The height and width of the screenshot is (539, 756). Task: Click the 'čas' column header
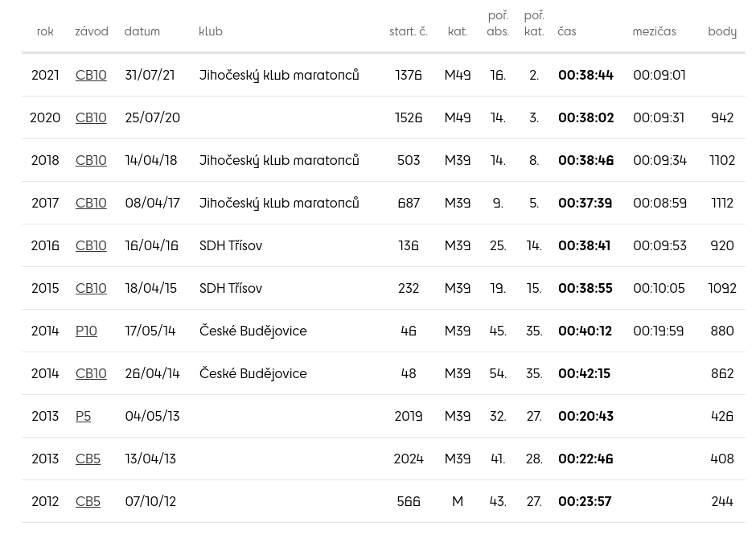[567, 32]
